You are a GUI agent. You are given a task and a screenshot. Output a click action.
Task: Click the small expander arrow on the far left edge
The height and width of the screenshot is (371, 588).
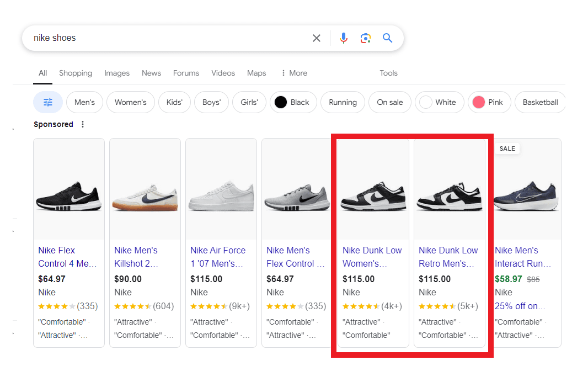point(14,128)
